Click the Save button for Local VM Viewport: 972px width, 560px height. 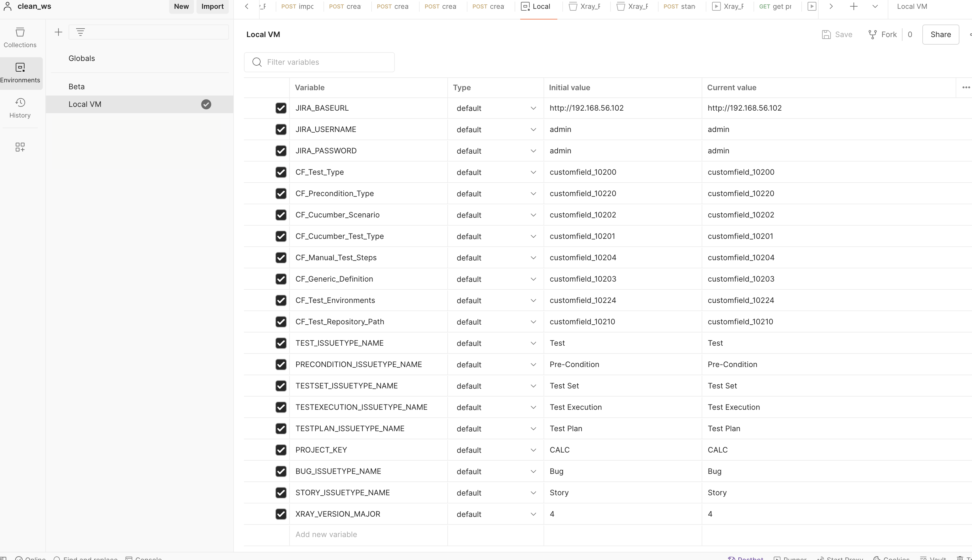[x=837, y=34]
